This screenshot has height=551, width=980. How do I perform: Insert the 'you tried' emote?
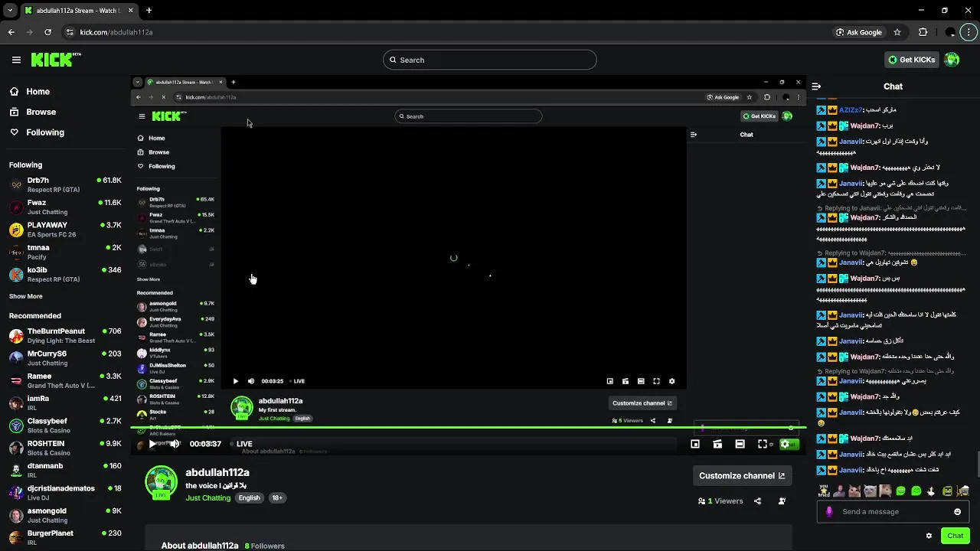(x=824, y=491)
